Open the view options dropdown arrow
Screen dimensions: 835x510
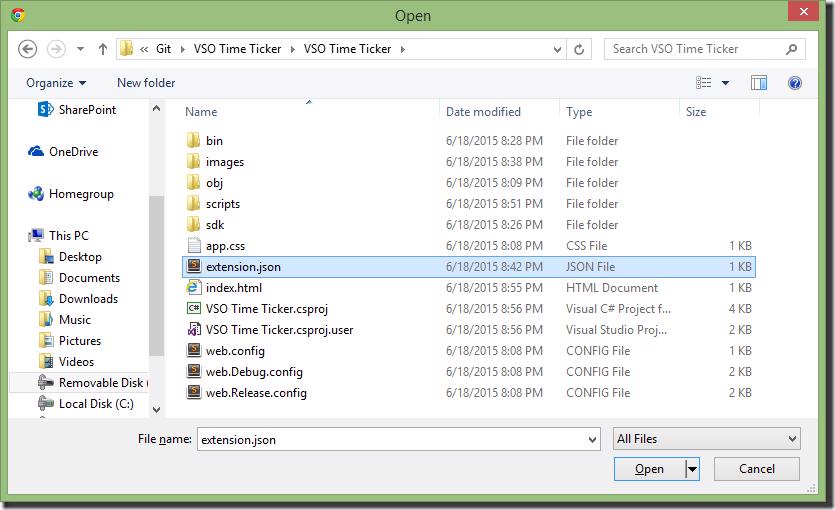[725, 83]
